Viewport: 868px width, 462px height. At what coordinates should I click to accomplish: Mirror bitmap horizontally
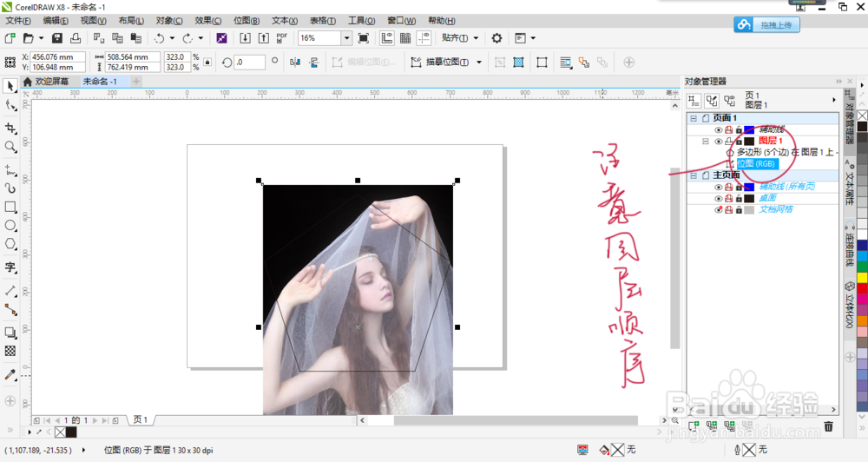pos(295,62)
